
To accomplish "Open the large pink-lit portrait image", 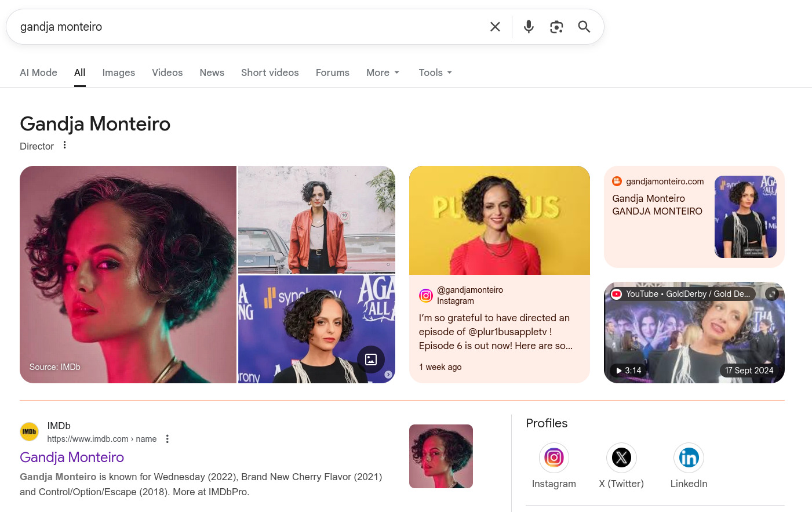I will tap(128, 275).
